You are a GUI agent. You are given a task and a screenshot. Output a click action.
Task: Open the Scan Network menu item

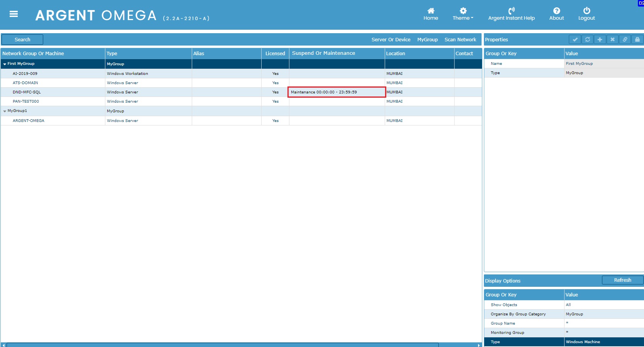coord(460,40)
